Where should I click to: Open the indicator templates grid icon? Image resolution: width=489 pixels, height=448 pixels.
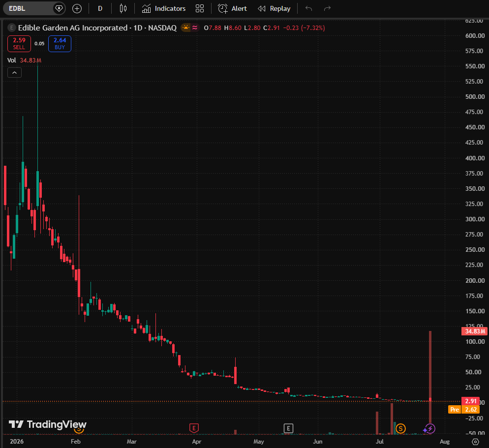pos(200,8)
